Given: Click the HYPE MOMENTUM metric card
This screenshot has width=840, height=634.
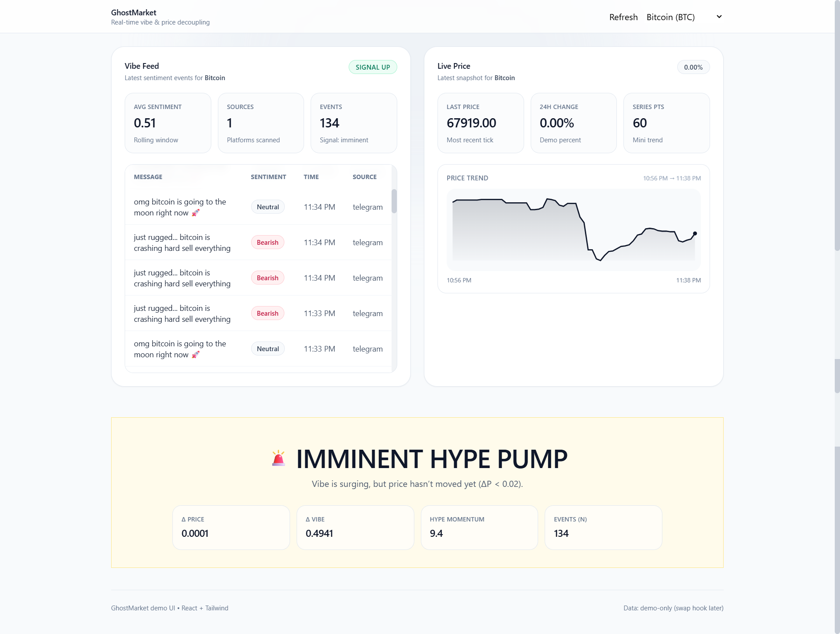Looking at the screenshot, I should [x=479, y=527].
